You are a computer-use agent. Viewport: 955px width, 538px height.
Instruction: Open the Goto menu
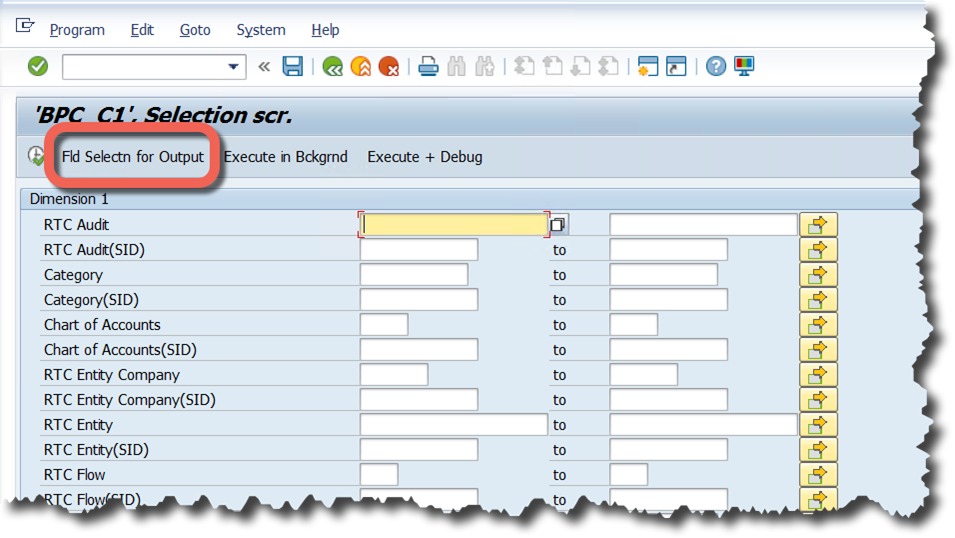[x=195, y=30]
